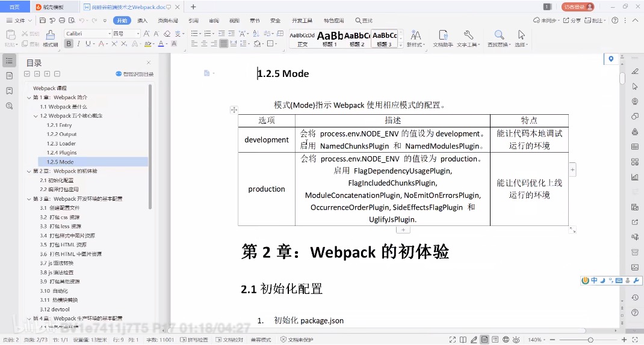Toggle Italic formatting
Image resolution: width=644 pixels, height=345 pixels.
coord(78,43)
